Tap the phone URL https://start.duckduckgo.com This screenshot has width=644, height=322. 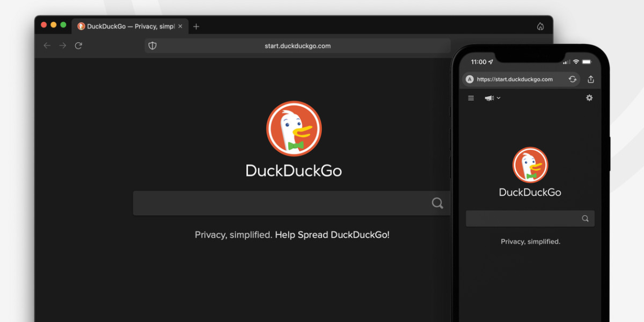(515, 79)
